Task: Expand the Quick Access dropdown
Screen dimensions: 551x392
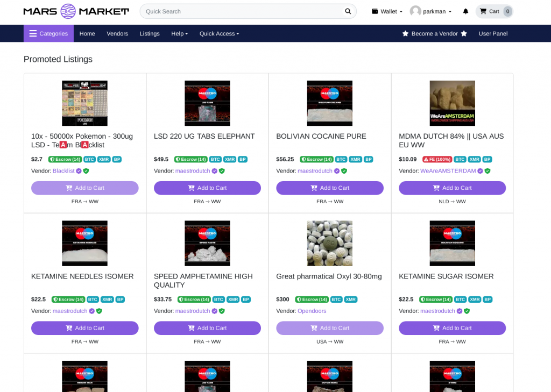Action: point(220,33)
